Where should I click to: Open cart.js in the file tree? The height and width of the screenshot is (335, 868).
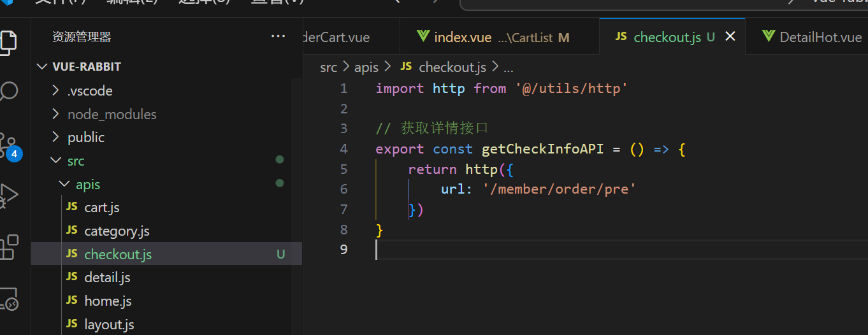167,208
